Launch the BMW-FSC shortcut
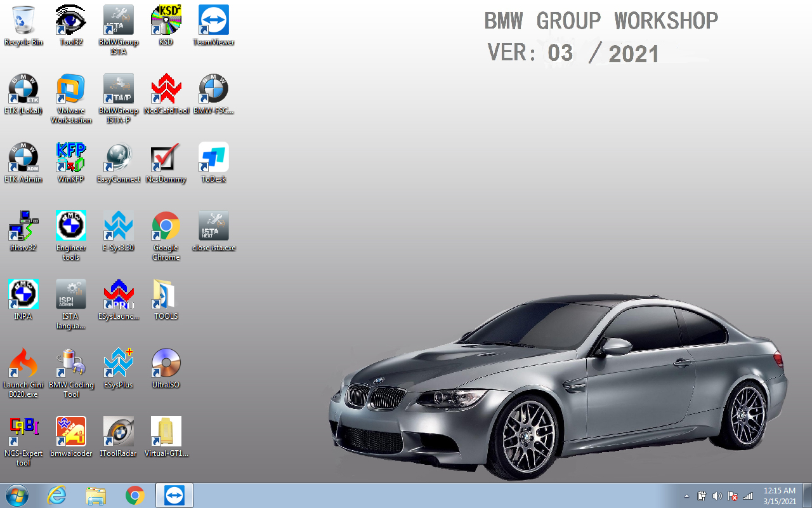Image resolution: width=812 pixels, height=508 pixels. point(214,94)
